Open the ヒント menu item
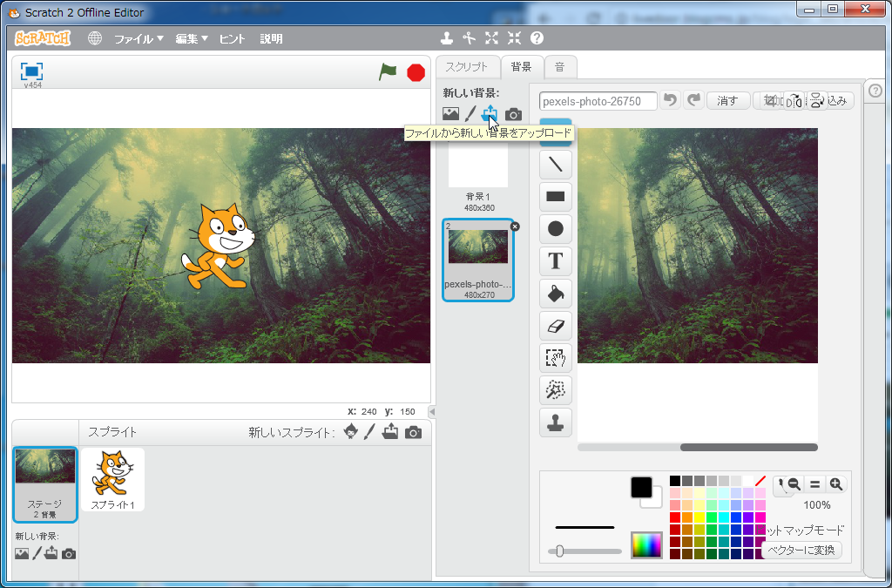This screenshot has height=588, width=892. click(x=232, y=38)
